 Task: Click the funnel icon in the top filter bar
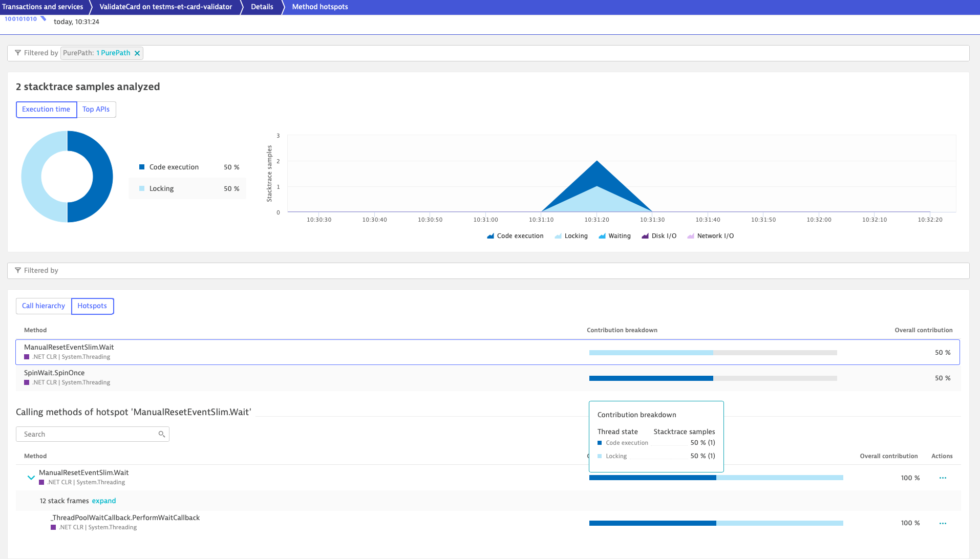18,53
